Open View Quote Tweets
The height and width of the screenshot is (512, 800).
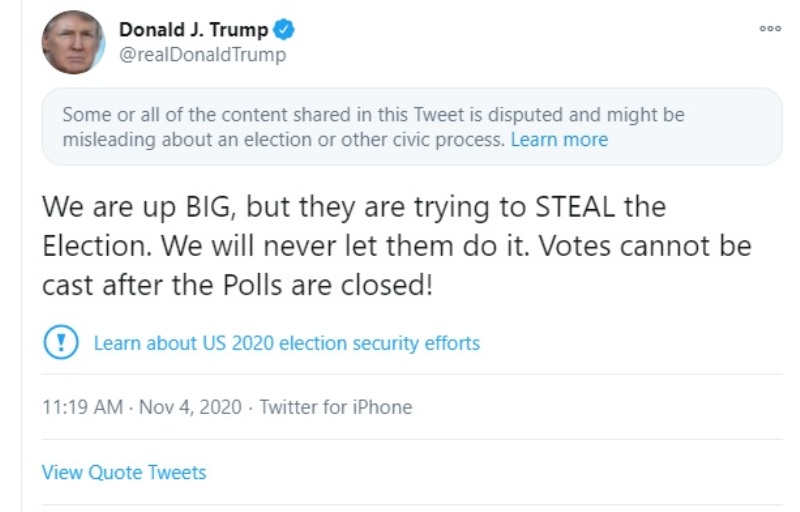pyautogui.click(x=124, y=472)
